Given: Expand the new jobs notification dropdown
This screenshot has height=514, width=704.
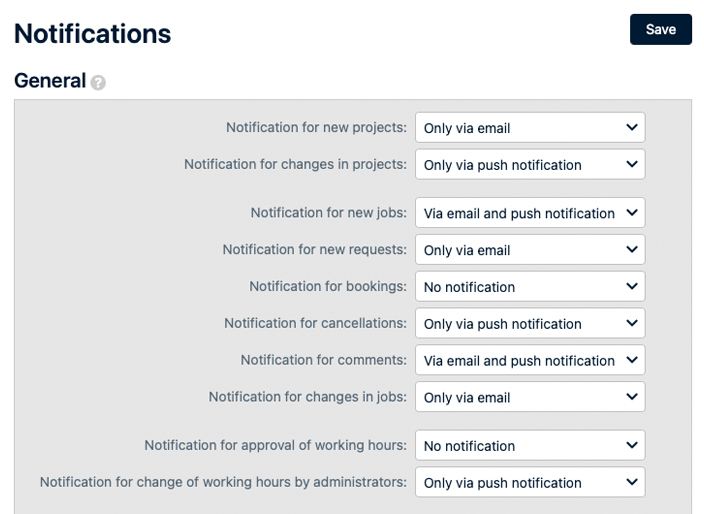Looking at the screenshot, I should pos(529,213).
